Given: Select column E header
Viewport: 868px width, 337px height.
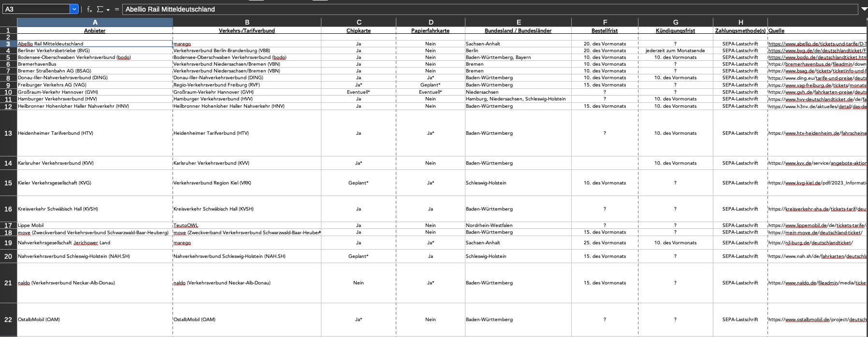Looking at the screenshot, I should click(x=518, y=22).
